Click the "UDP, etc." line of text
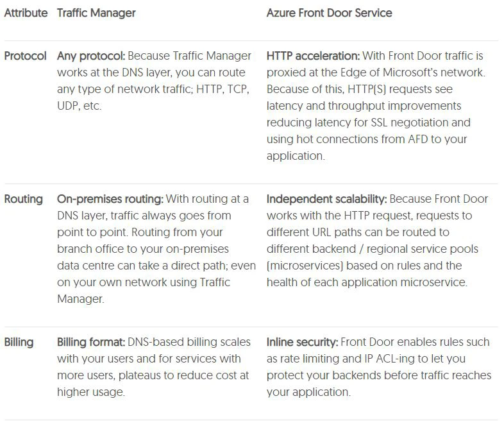The width and height of the screenshot is (504, 428). point(80,106)
